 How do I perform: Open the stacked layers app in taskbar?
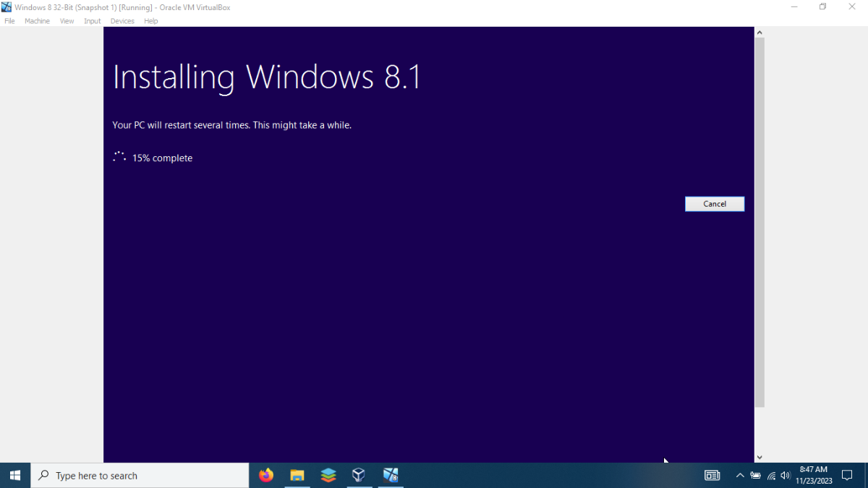coord(328,475)
